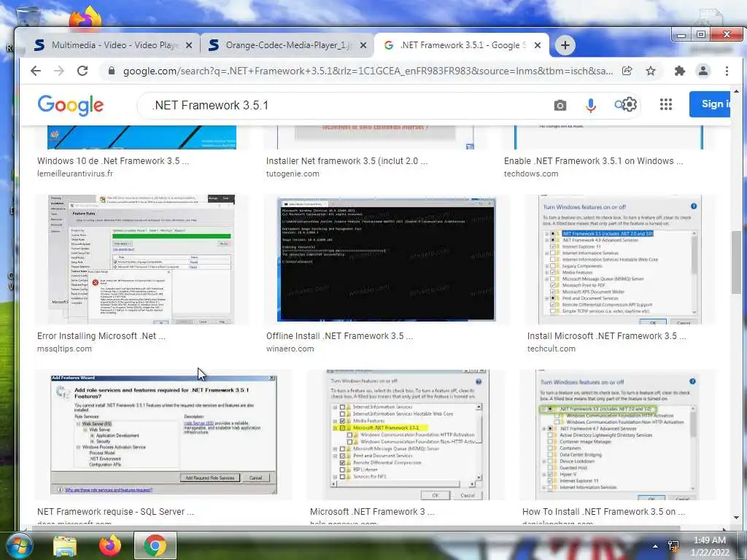Close the .NET Framework 3.5.1 tab

tap(538, 45)
